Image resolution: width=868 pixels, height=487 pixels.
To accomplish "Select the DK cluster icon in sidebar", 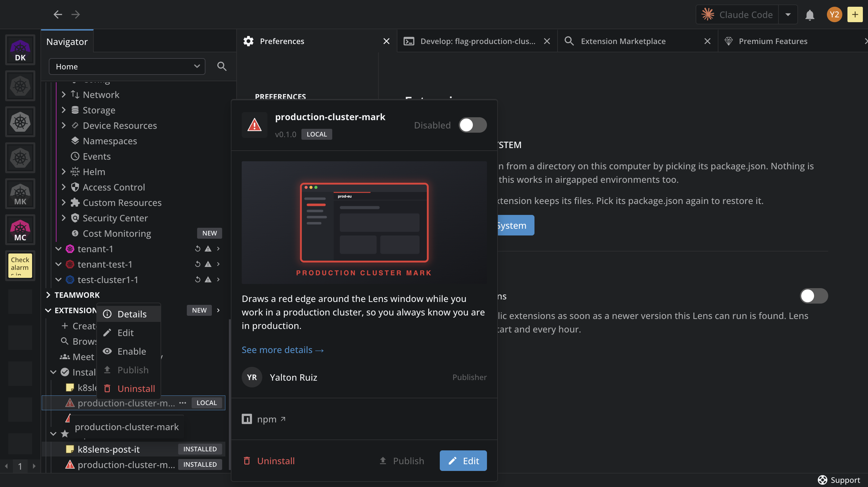I will click(x=20, y=50).
